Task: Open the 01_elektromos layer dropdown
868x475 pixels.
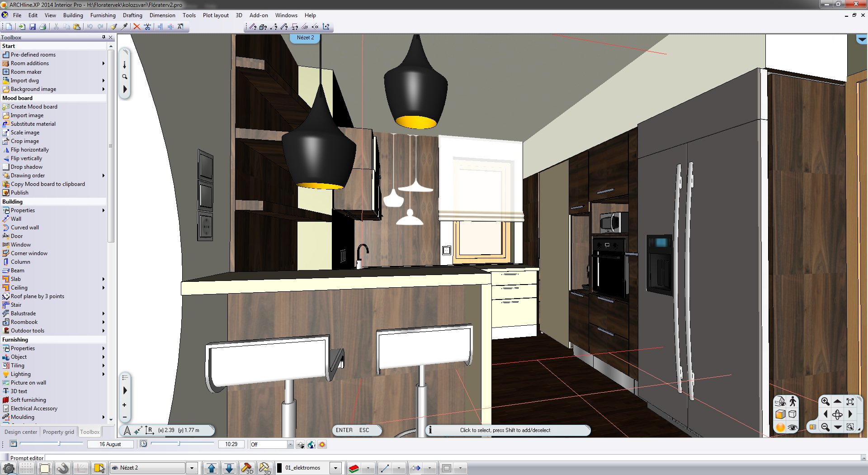Action: coord(335,468)
